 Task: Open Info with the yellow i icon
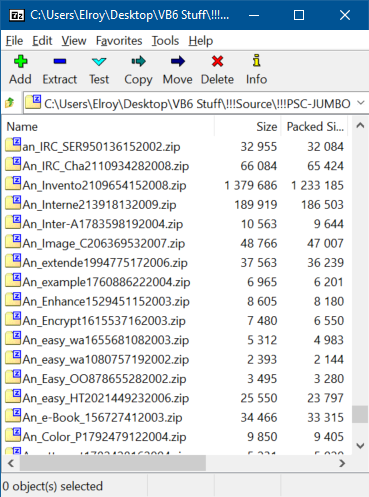click(x=256, y=61)
